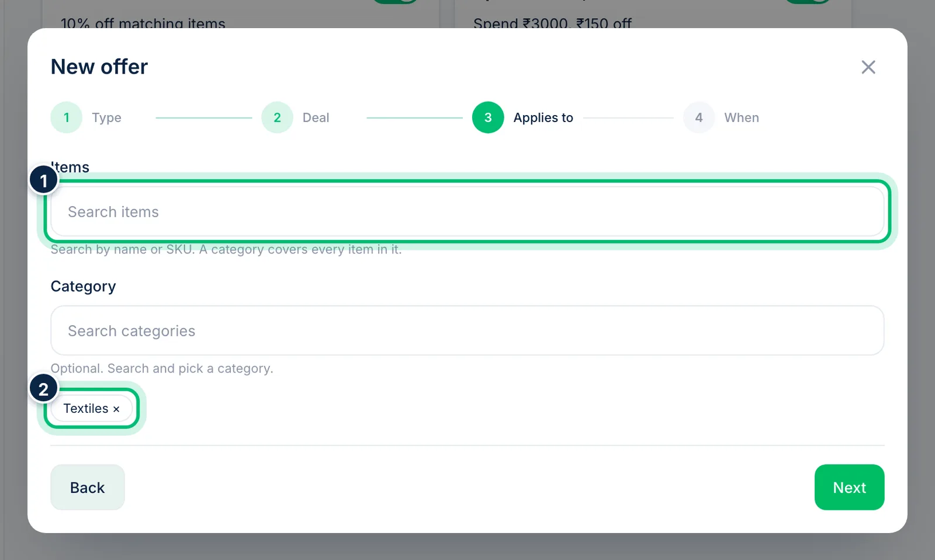Click the 'Optional. Search and pick a category.' hint

pyautogui.click(x=162, y=368)
